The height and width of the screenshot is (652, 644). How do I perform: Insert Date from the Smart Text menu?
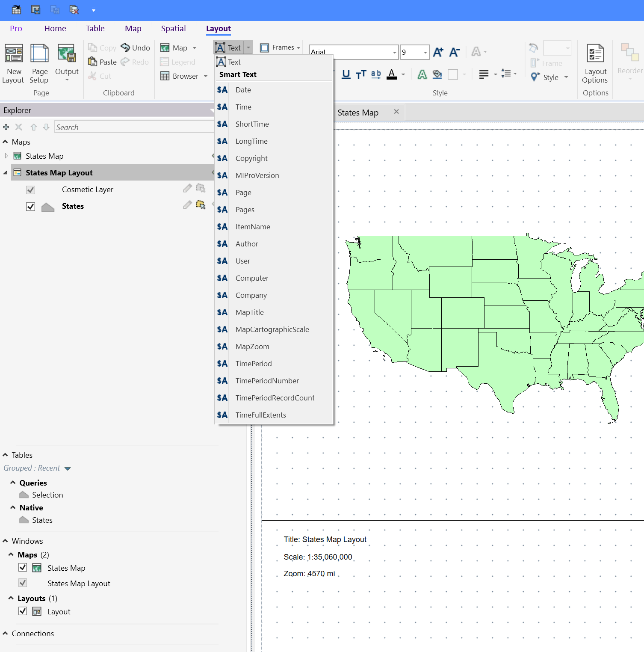coord(243,90)
